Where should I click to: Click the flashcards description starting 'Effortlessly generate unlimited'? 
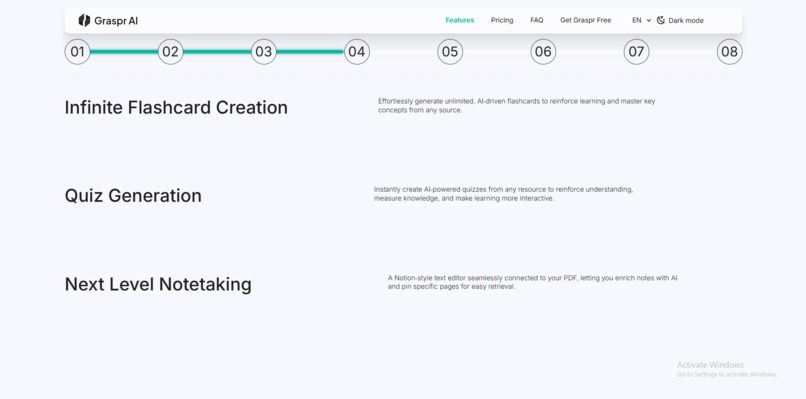(x=517, y=105)
